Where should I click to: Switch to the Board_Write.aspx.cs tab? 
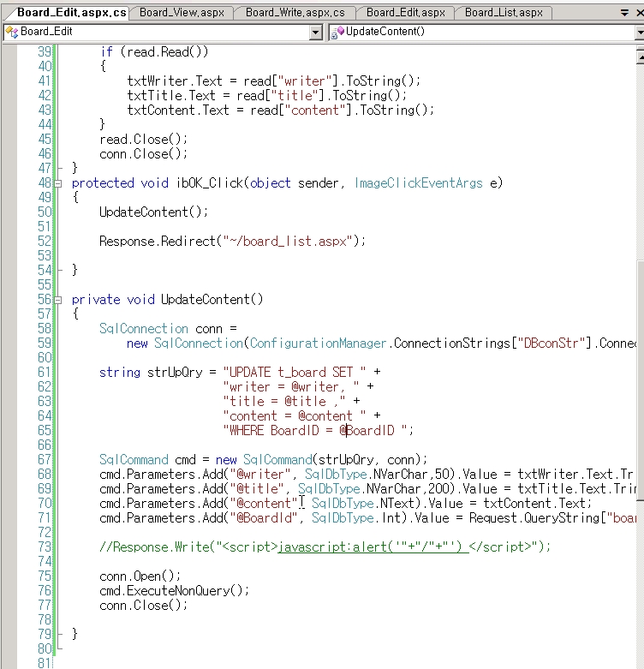click(295, 13)
